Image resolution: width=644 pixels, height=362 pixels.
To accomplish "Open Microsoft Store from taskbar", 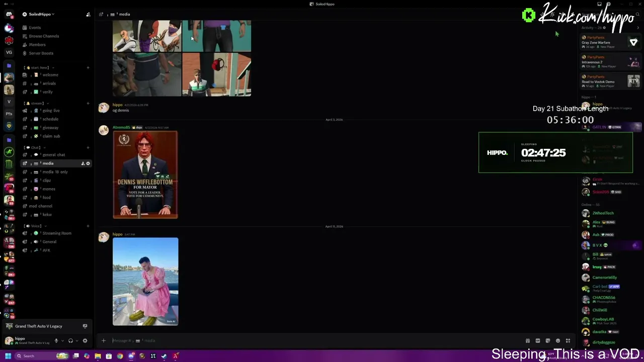I will coord(109,356).
